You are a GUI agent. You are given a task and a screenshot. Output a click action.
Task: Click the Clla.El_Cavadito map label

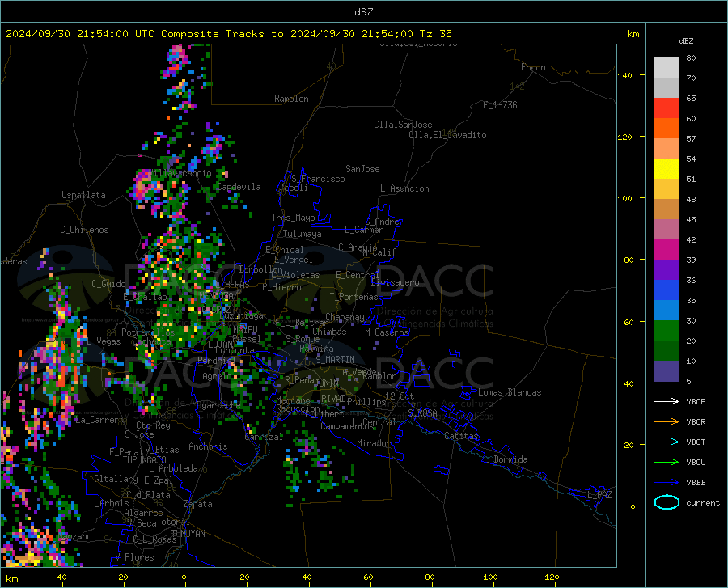[x=447, y=135]
